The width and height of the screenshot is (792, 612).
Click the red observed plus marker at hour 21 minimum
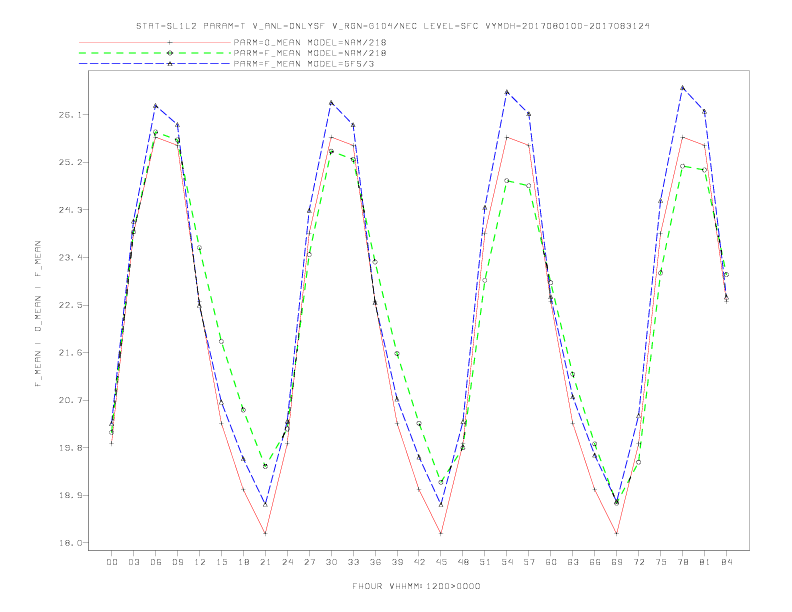265,533
